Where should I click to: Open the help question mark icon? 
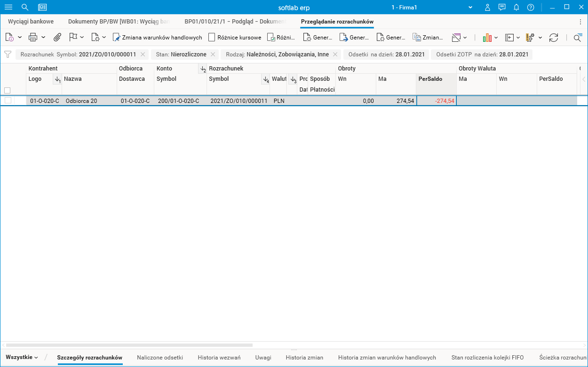coord(531,7)
